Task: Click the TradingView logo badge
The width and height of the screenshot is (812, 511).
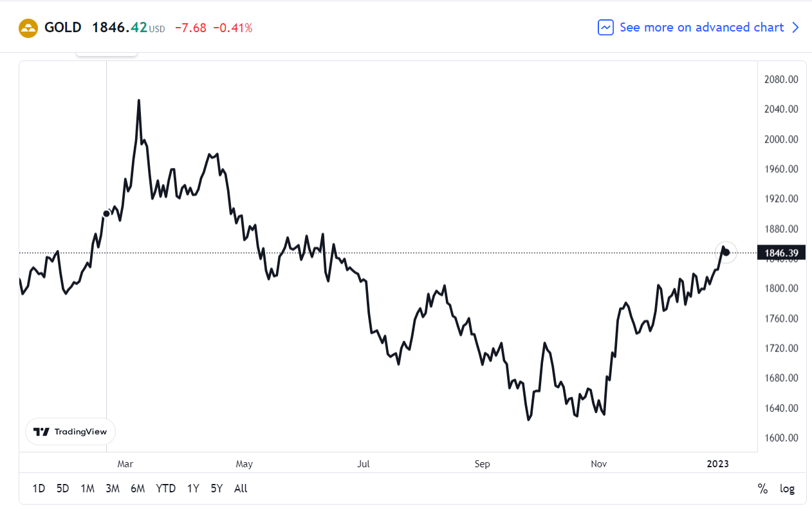Action: point(70,432)
